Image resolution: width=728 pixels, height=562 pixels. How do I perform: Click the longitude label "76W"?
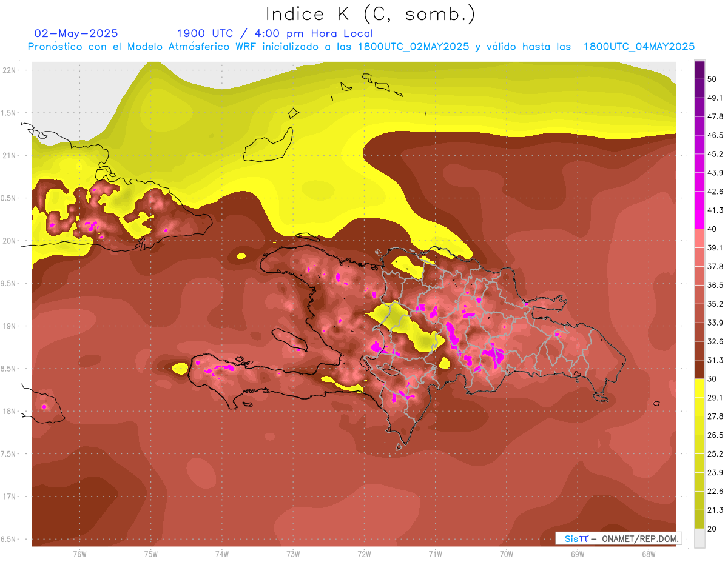click(80, 554)
